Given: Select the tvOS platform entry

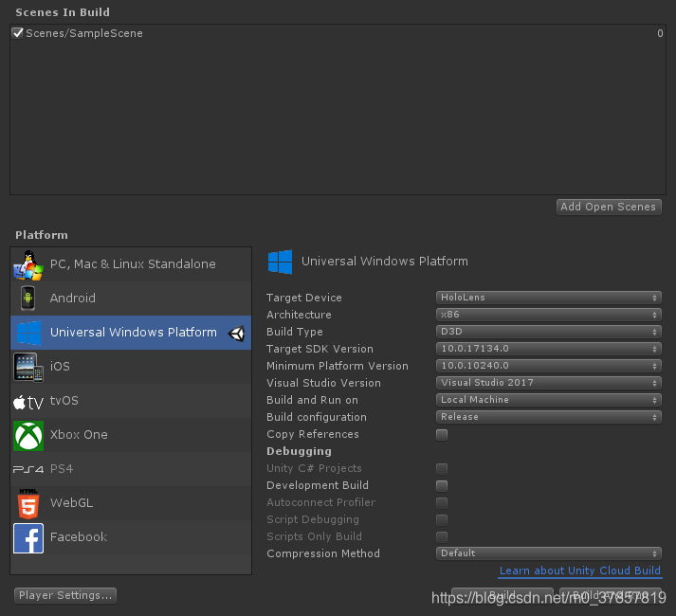Looking at the screenshot, I should click(x=131, y=401).
